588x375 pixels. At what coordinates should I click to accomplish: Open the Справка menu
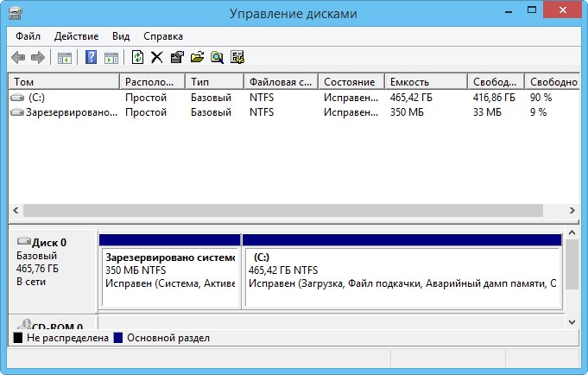[163, 36]
